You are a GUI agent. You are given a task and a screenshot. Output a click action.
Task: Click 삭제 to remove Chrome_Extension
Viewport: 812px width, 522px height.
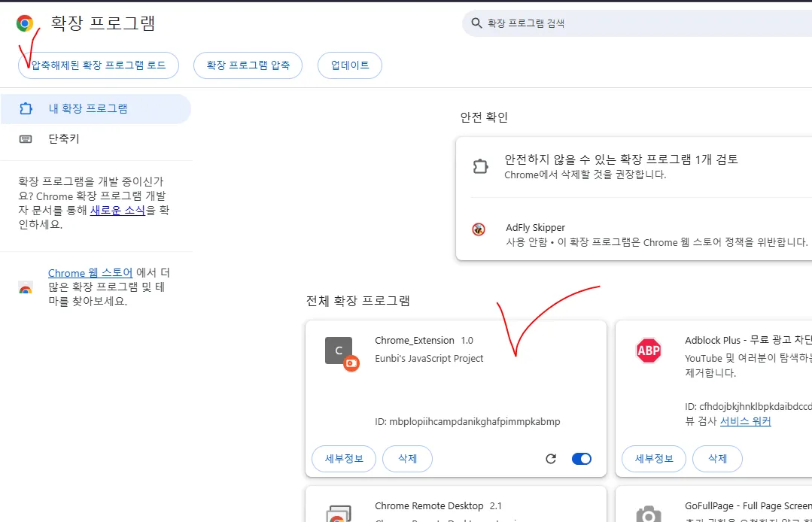408,459
